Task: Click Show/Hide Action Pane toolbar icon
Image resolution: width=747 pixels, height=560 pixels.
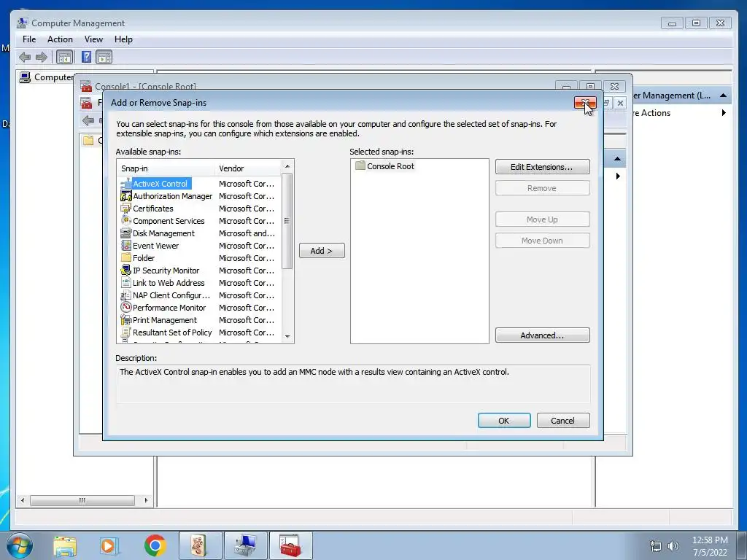Action: (x=104, y=58)
